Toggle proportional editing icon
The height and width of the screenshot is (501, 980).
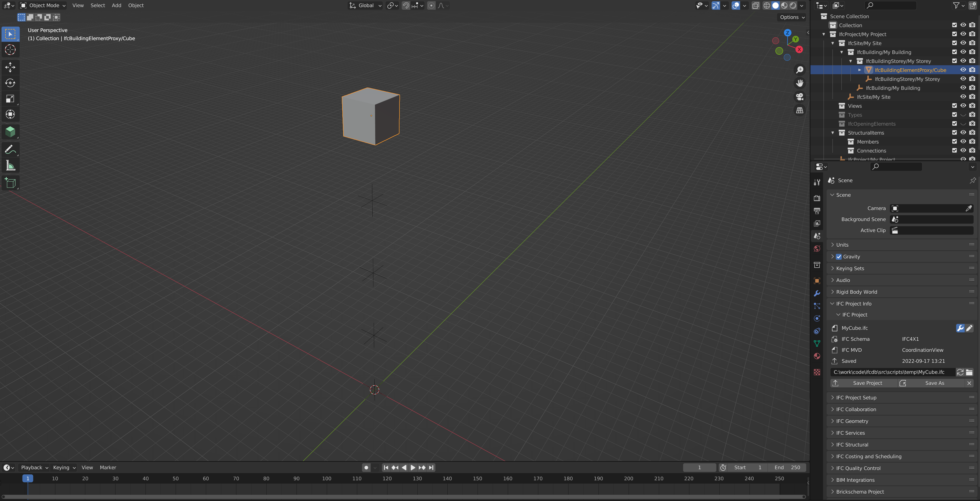(x=431, y=5)
